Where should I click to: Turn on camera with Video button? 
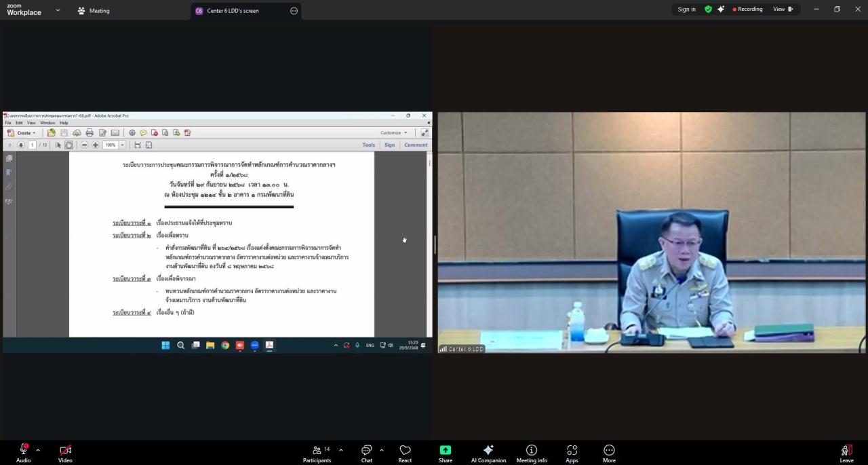tap(65, 453)
